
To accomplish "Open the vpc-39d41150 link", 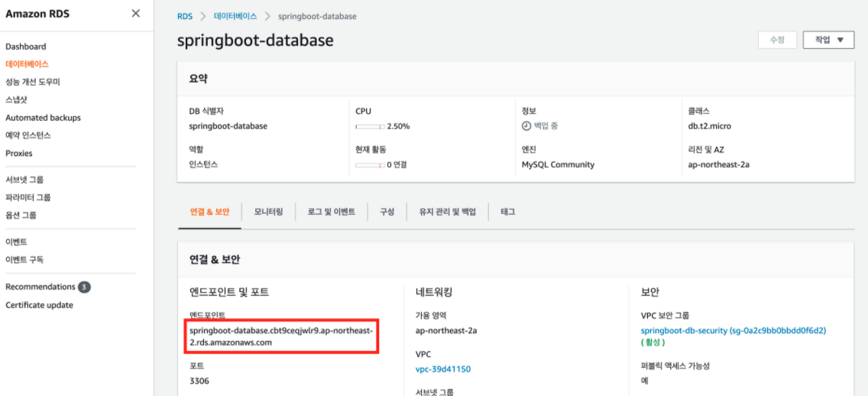I will pos(443,369).
